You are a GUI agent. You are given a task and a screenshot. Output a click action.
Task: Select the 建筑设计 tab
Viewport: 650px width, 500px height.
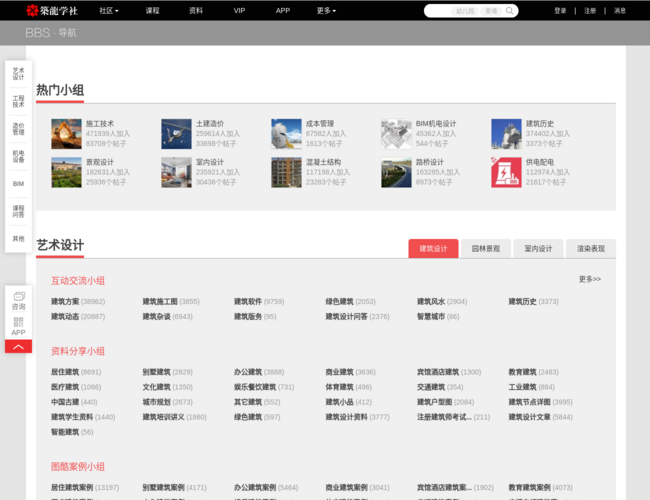(x=433, y=248)
